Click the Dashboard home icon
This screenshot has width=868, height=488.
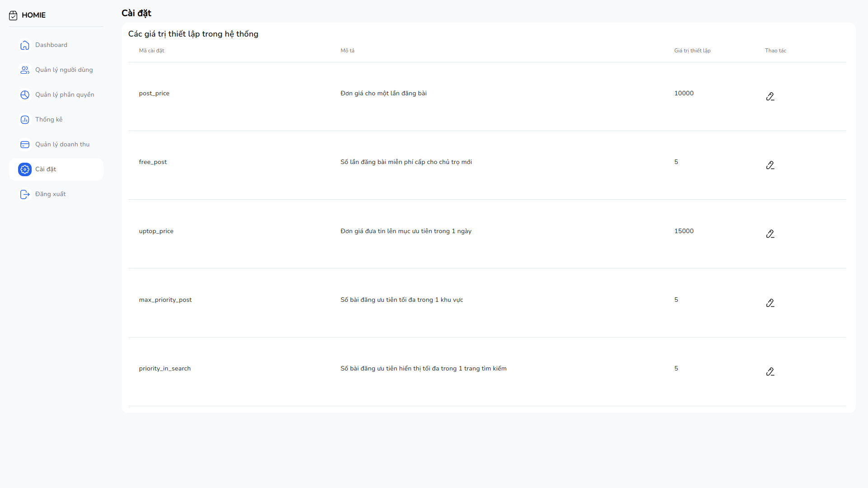click(25, 45)
